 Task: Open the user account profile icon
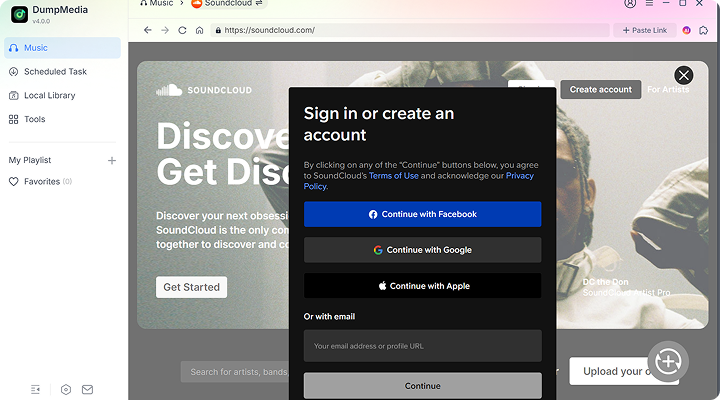[629, 4]
